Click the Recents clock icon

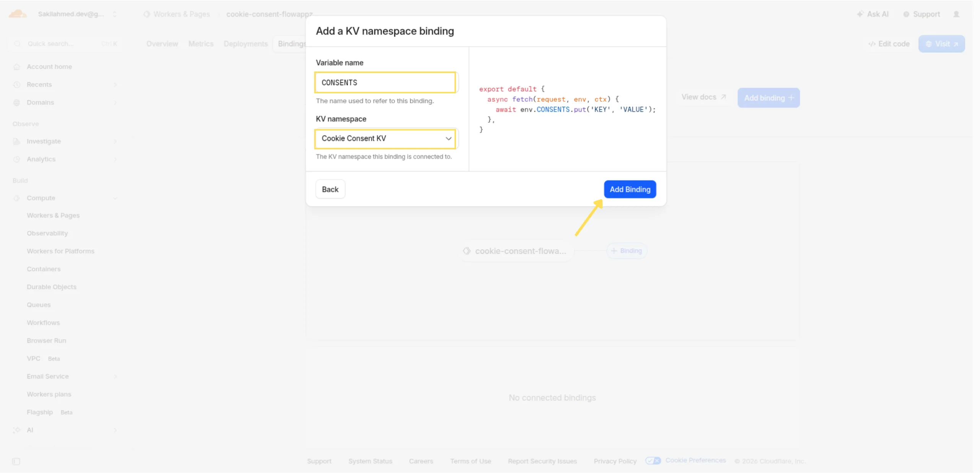click(x=16, y=85)
